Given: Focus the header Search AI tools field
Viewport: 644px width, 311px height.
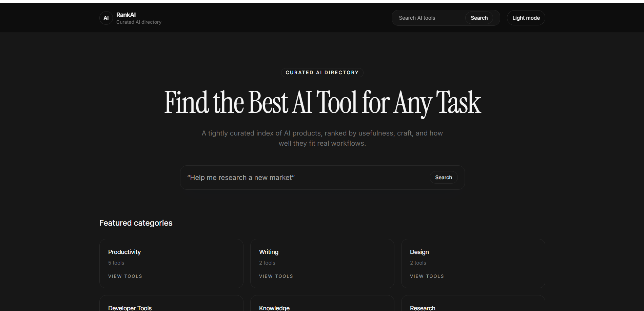Looking at the screenshot, I should (x=429, y=18).
